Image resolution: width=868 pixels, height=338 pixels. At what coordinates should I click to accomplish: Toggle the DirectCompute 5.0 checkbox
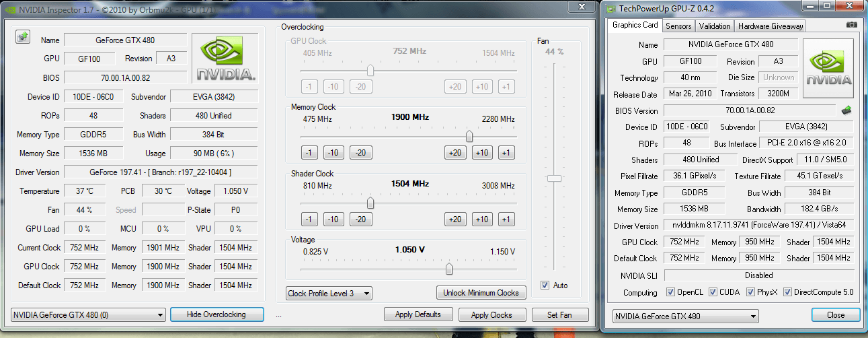tap(787, 292)
